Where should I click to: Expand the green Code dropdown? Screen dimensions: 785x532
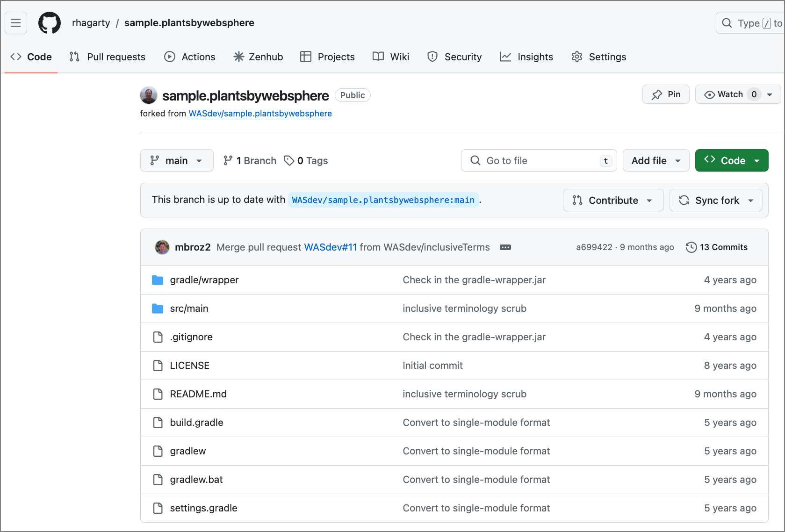731,161
